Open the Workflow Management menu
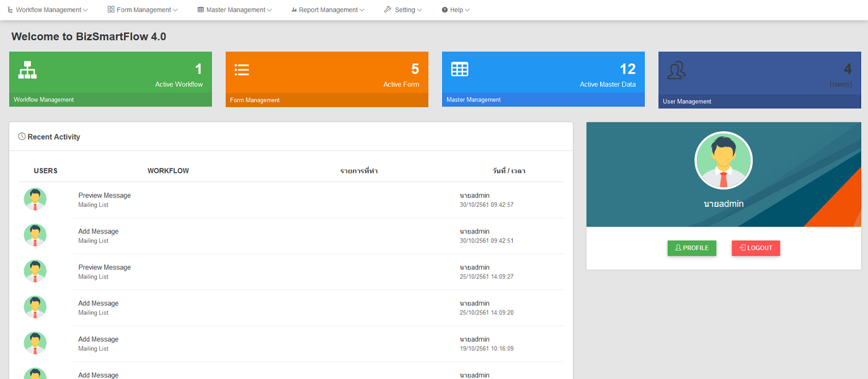868x379 pixels. point(48,10)
